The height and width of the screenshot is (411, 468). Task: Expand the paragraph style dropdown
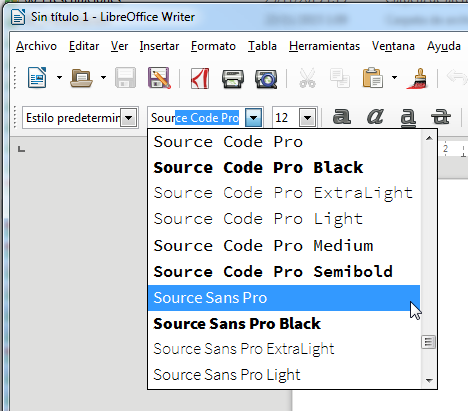[129, 118]
